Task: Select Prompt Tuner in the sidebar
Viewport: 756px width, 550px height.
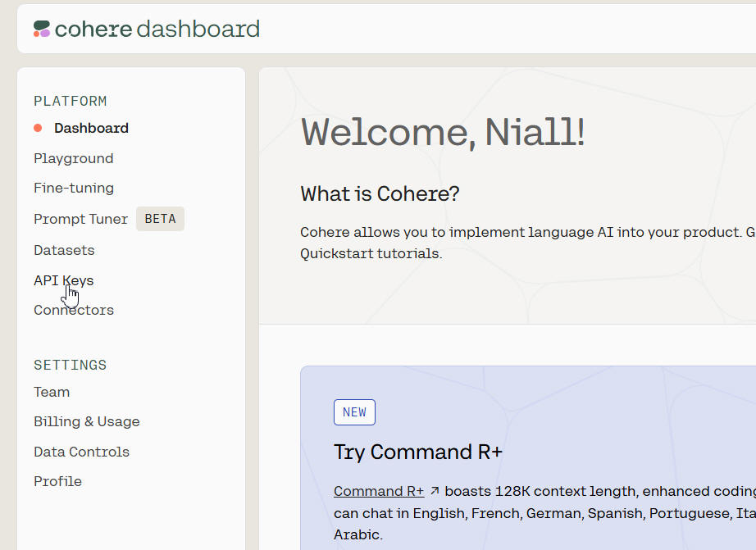Action: [80, 219]
